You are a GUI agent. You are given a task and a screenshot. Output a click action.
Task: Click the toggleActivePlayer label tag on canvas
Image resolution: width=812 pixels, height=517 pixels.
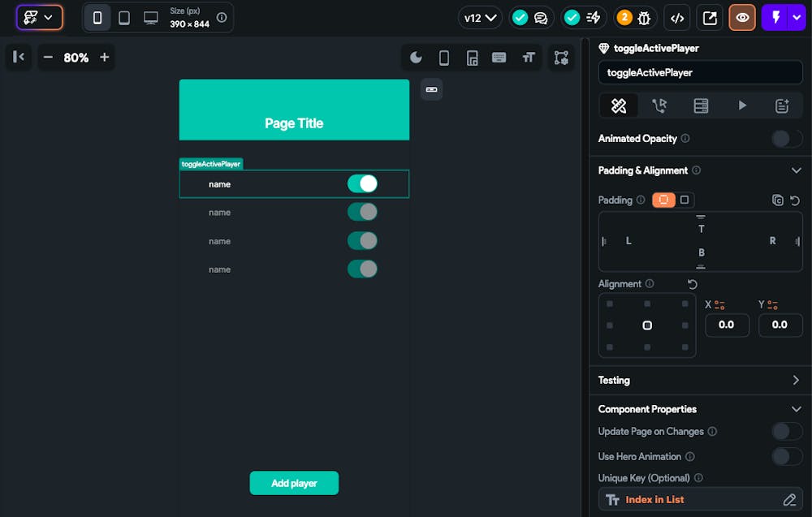point(211,164)
